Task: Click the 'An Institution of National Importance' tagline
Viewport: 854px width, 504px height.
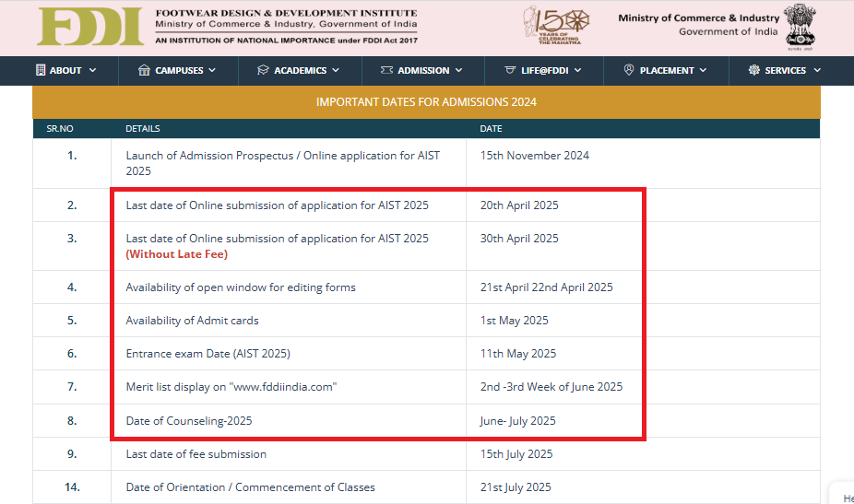Action: pos(287,41)
